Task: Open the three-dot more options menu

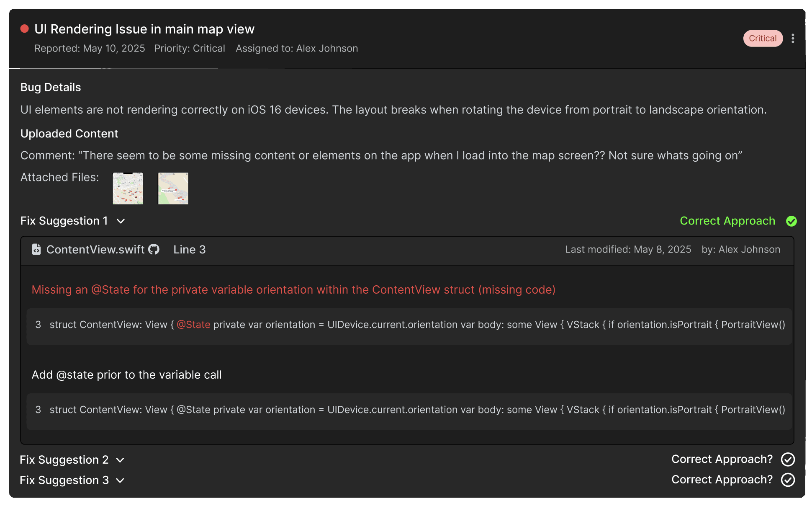Action: point(793,39)
